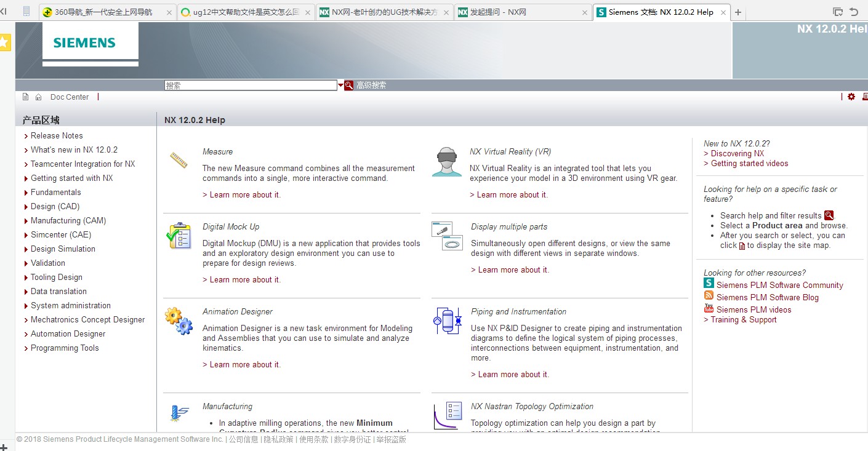Click the NX Virtual Reality headset icon
This screenshot has height=451, width=868.
[447, 162]
